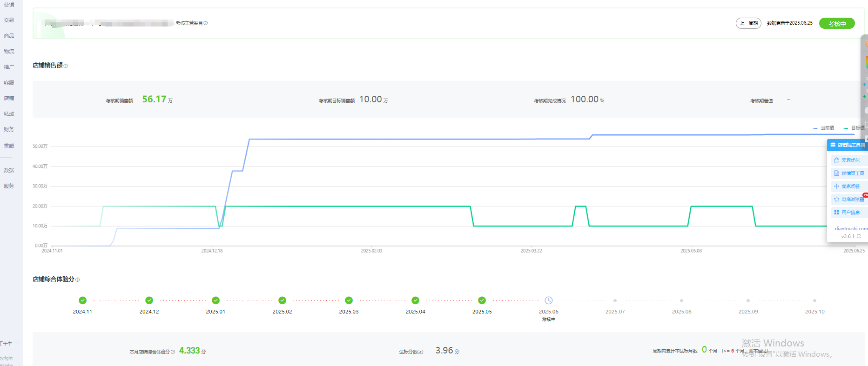Click the help icon beside 店铺综合体验分

coord(78,280)
